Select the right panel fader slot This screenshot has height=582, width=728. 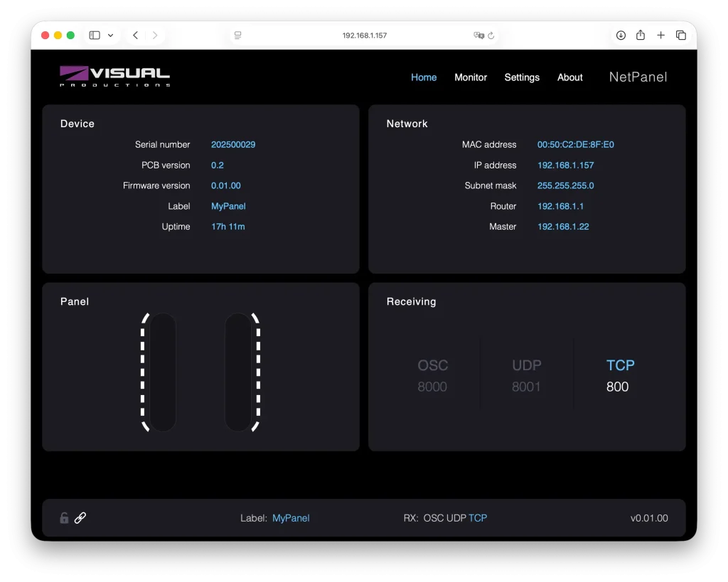click(x=240, y=372)
